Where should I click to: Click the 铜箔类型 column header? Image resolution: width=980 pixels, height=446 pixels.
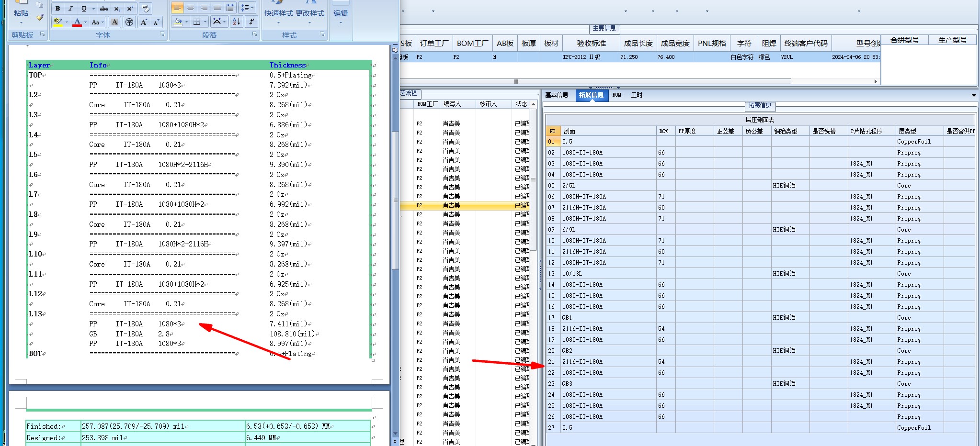pyautogui.click(x=790, y=131)
